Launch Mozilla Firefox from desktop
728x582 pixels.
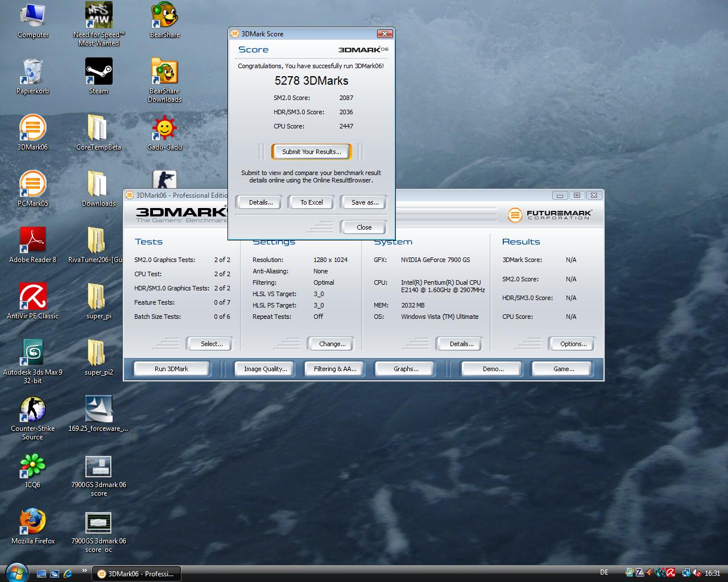point(32,527)
